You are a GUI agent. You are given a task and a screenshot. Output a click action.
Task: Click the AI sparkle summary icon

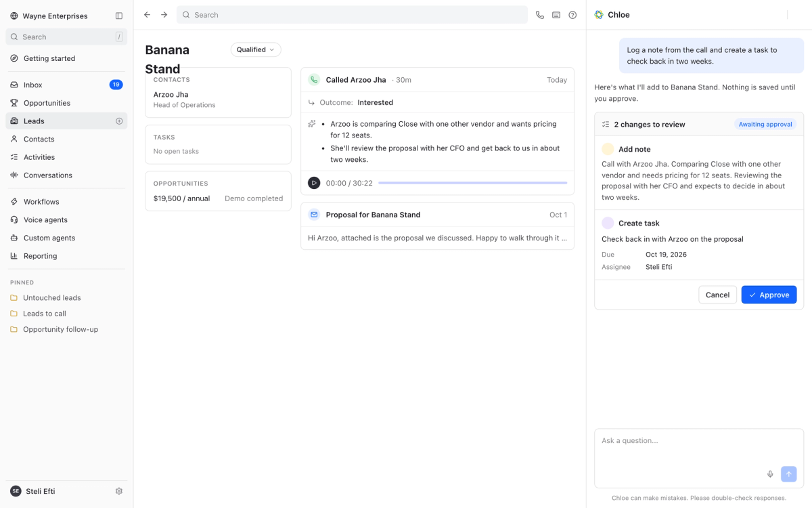[312, 124]
